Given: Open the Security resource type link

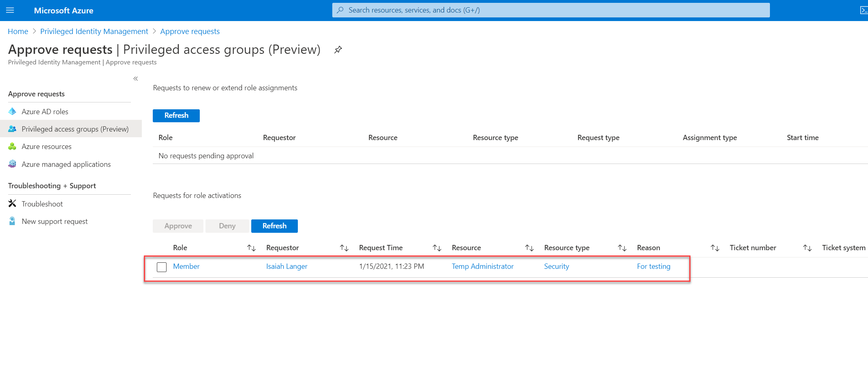Looking at the screenshot, I should pyautogui.click(x=556, y=266).
